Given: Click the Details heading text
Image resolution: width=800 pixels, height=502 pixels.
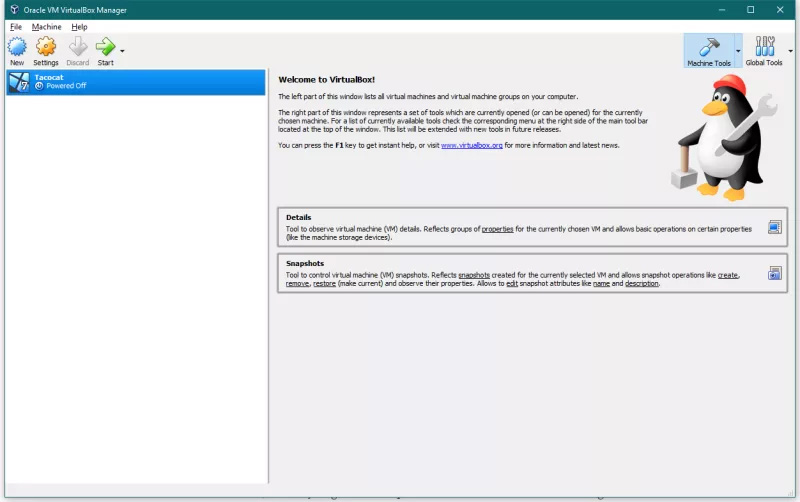Looking at the screenshot, I should coord(298,217).
